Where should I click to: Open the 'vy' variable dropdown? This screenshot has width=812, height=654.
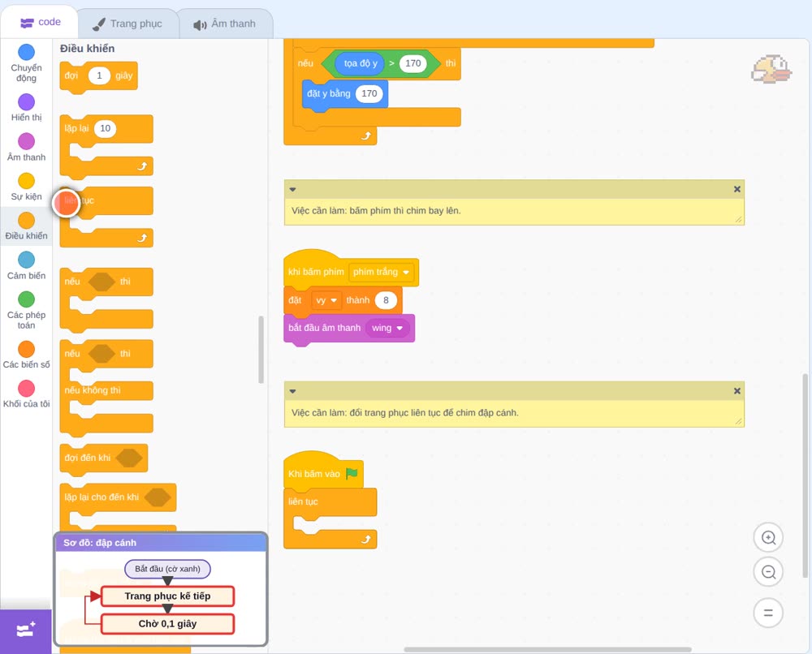tap(326, 300)
